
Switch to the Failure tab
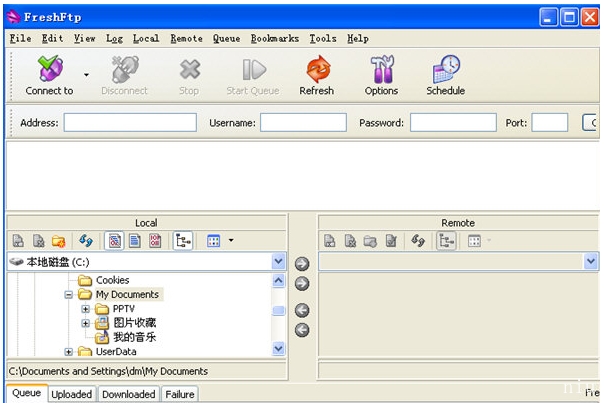(x=180, y=395)
